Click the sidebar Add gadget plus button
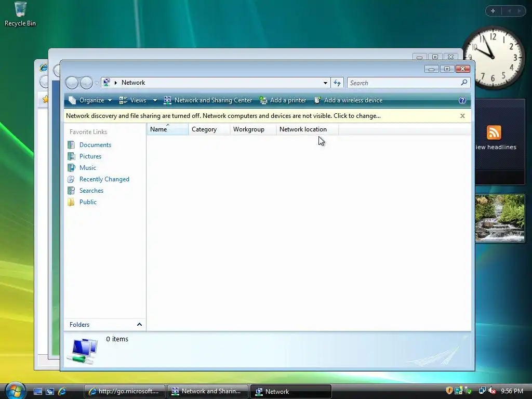Viewport: 532px width, 399px height. (493, 11)
